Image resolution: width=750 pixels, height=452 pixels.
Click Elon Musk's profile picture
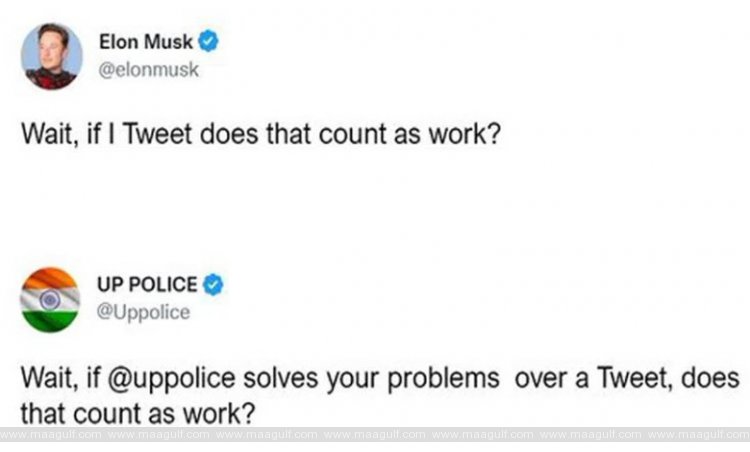pos(51,58)
